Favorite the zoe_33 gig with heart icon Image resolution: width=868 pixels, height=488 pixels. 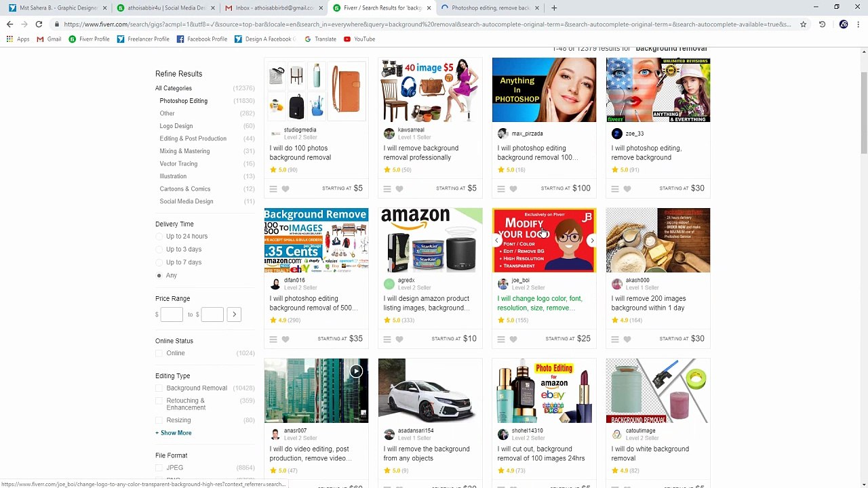pyautogui.click(x=627, y=189)
